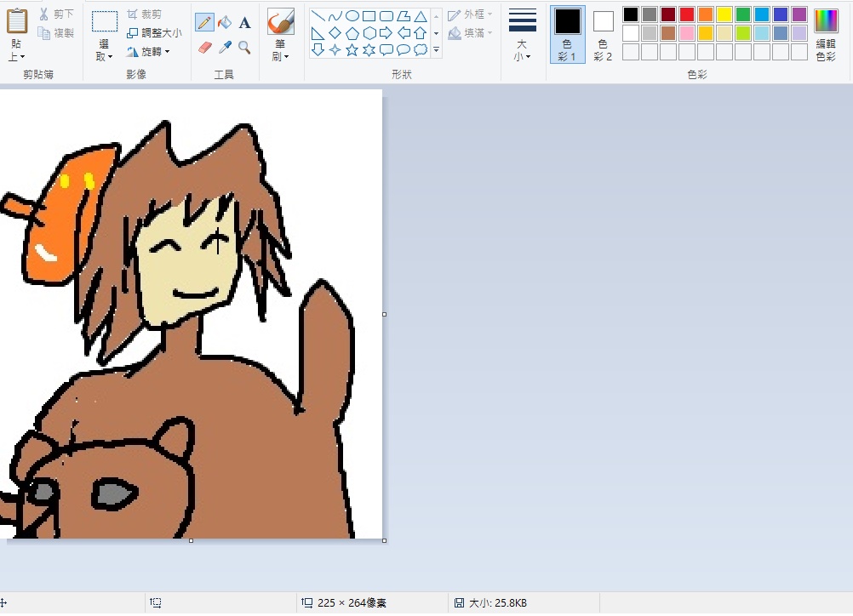Click Cut (剪下)
The image size is (853, 616).
[56, 14]
